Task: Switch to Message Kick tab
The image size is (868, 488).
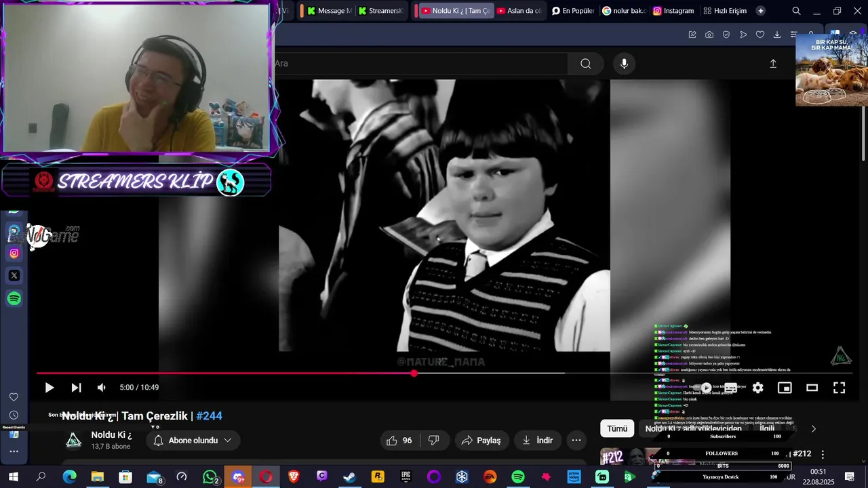Action: coord(329,11)
